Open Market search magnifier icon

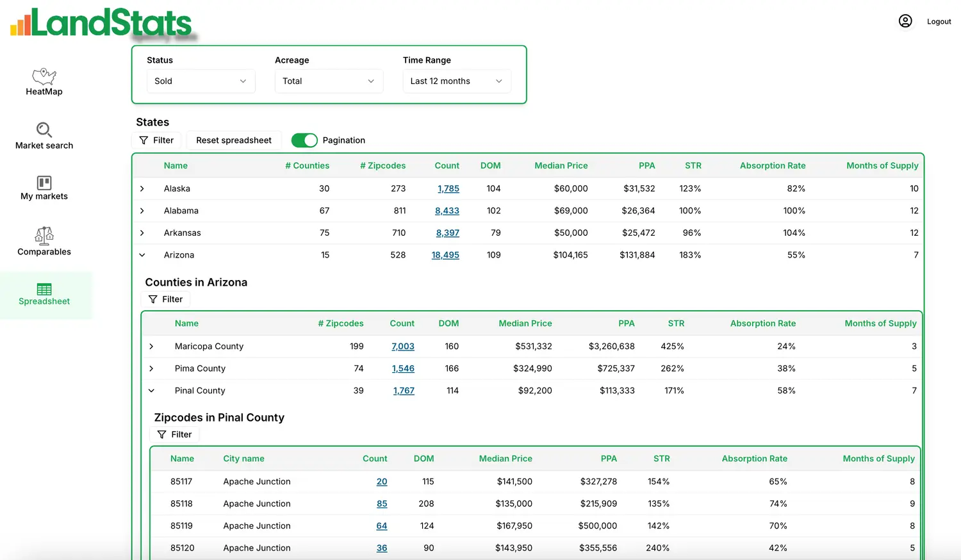(x=44, y=130)
